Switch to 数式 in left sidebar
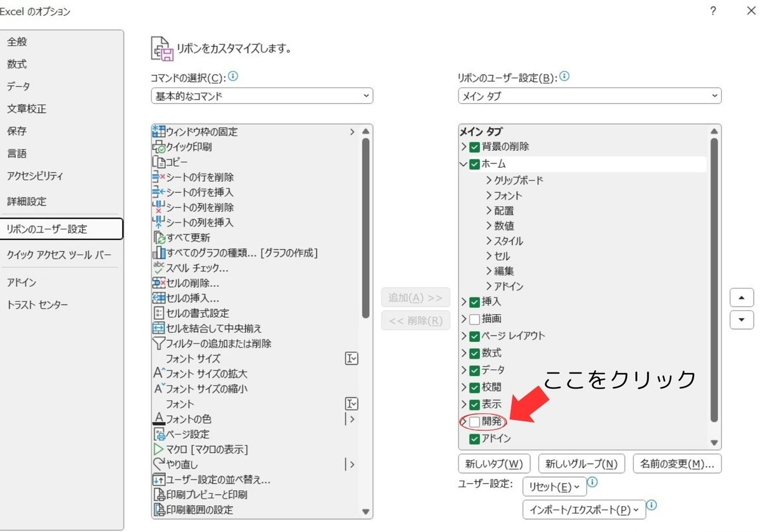760x532 pixels. [17, 64]
